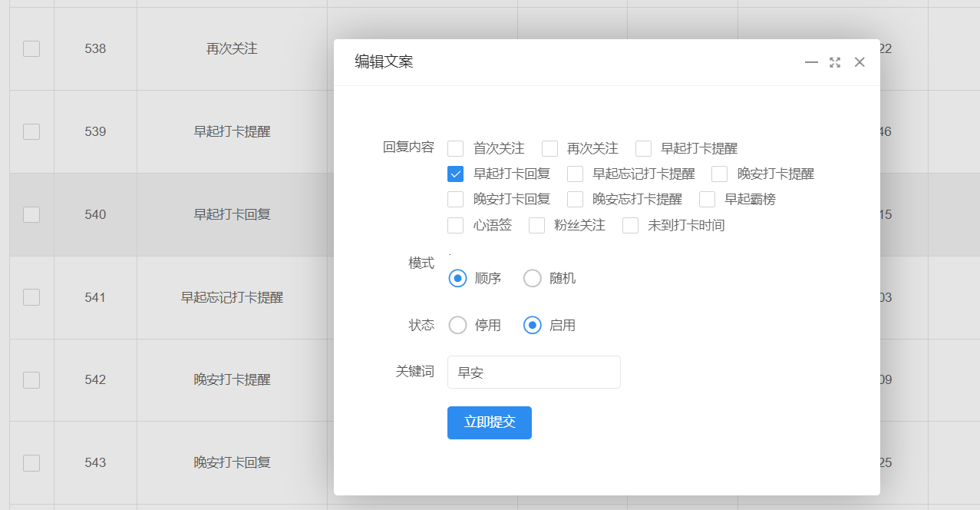Check the 早起霸榜 option
The image size is (980, 510).
click(x=707, y=199)
